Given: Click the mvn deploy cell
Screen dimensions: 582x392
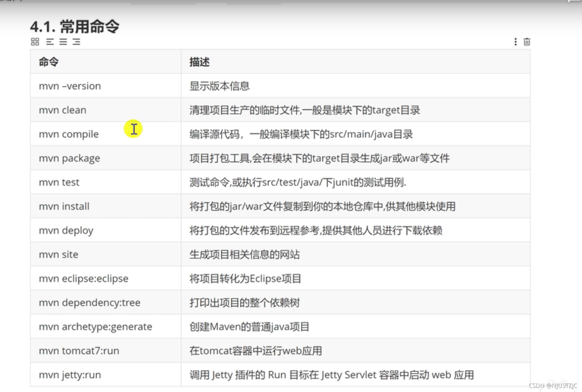Looking at the screenshot, I should point(106,230).
